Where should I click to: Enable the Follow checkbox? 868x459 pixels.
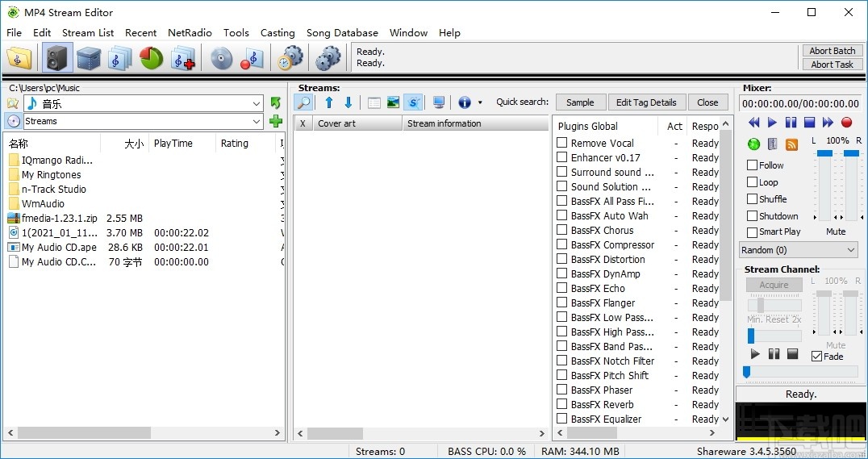(x=752, y=165)
